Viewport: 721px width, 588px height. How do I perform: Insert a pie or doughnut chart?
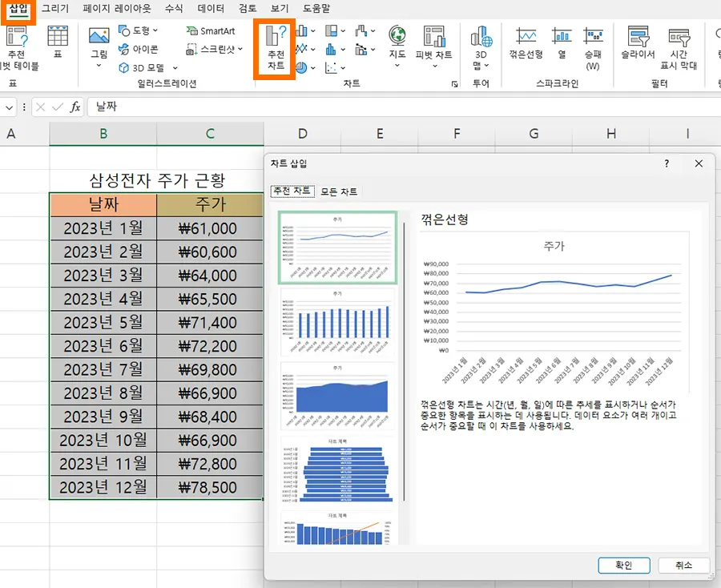[x=301, y=67]
